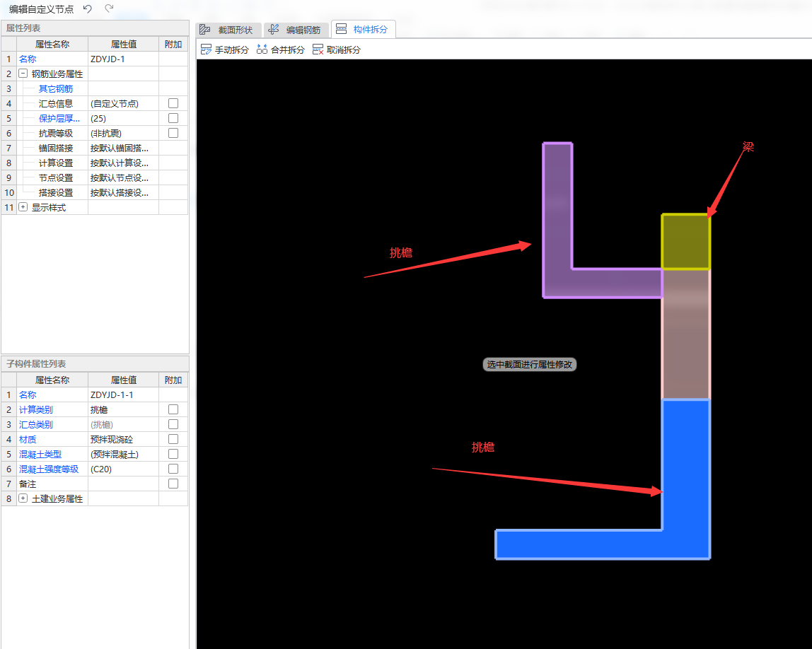
Task: Click the (25) cover thickness value
Action: (x=123, y=119)
